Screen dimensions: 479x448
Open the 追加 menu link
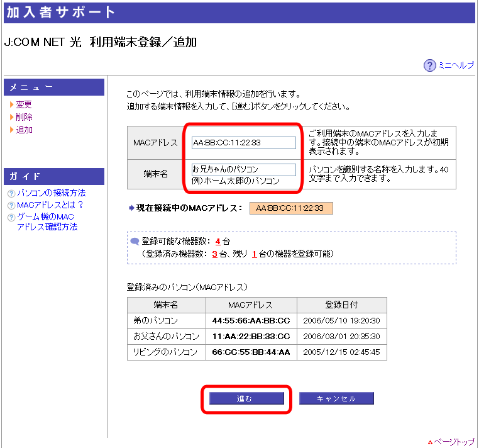click(x=24, y=130)
